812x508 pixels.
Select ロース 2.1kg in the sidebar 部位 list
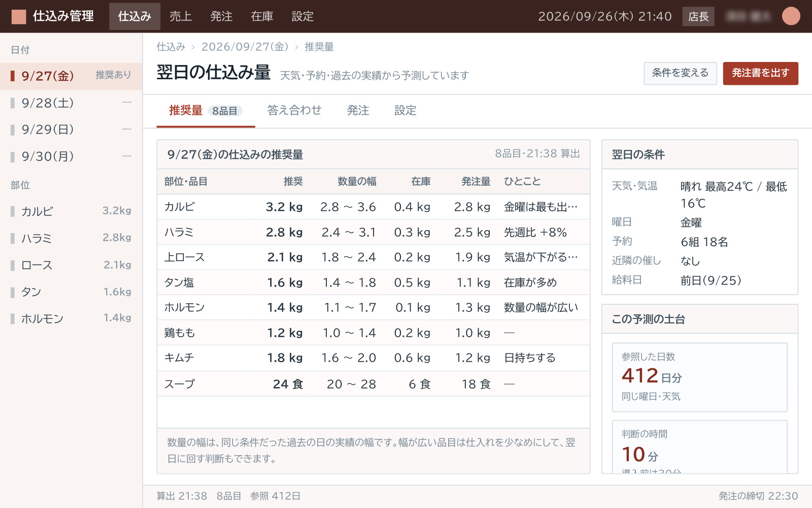coord(71,265)
